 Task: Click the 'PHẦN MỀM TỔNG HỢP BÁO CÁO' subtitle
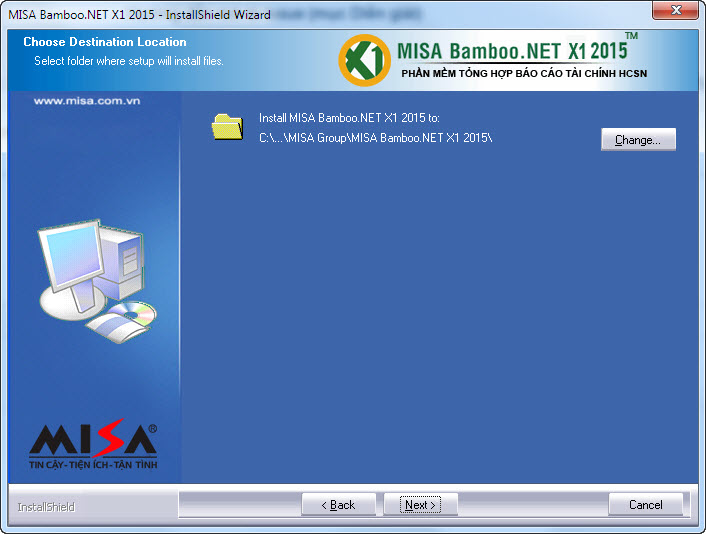click(x=525, y=73)
